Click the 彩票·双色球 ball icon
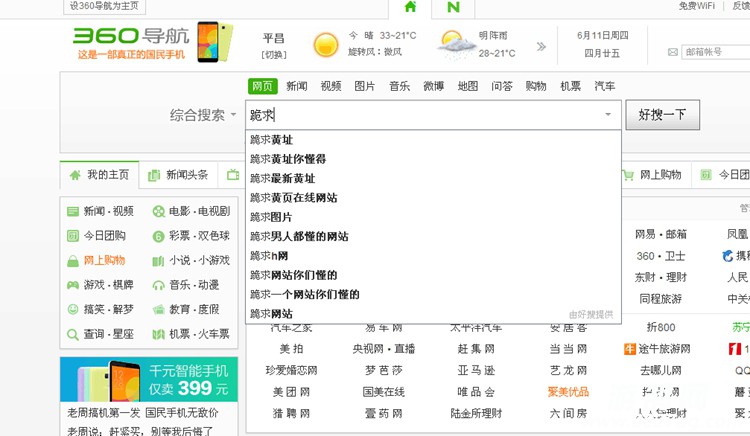The image size is (750, 436). 158,236
